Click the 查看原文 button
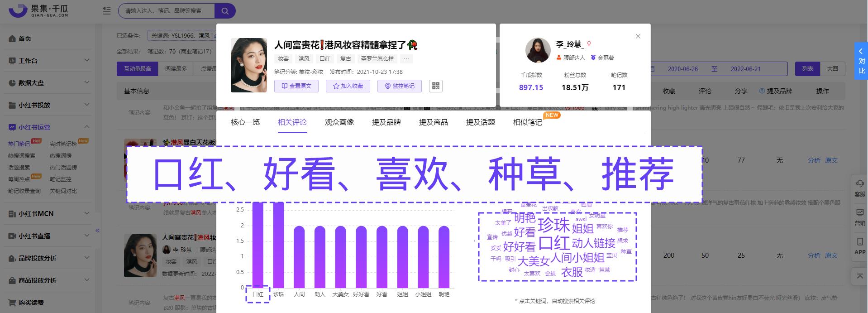 (x=296, y=86)
